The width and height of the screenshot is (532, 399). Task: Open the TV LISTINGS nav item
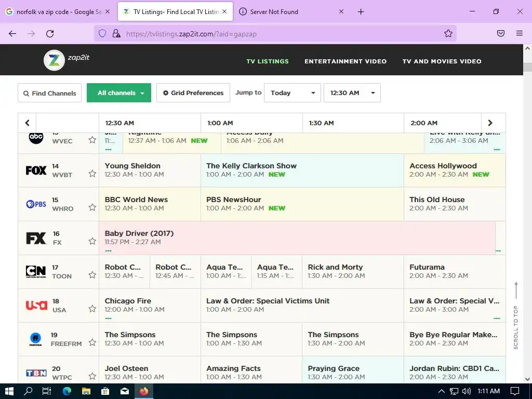pos(268,61)
